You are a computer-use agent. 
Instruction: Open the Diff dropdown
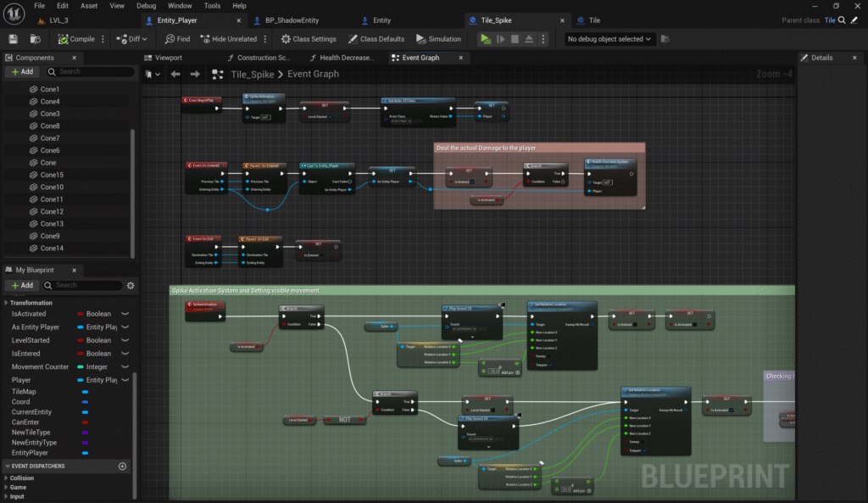(131, 39)
